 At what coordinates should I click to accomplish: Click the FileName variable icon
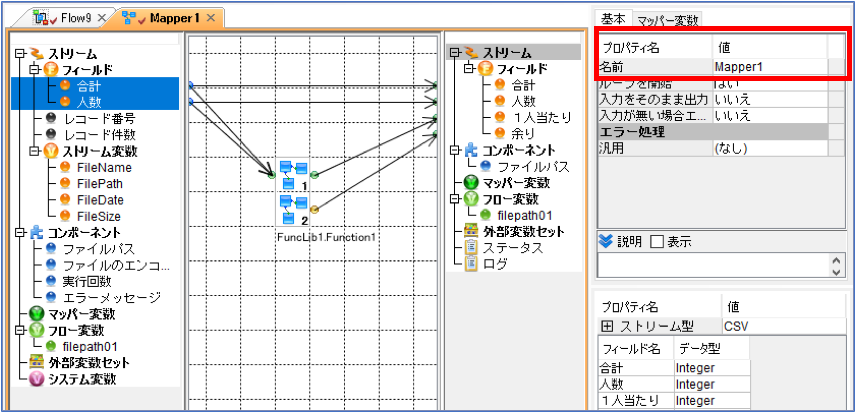click(x=65, y=167)
